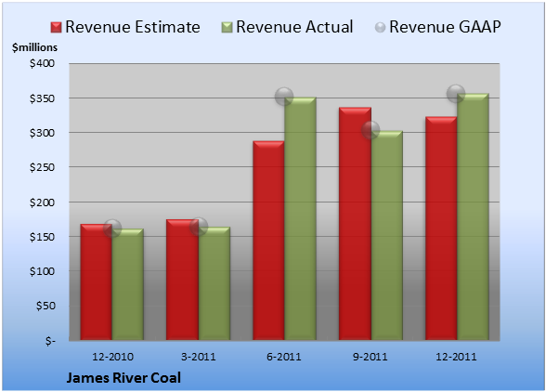Select the red estimate bar for 6-2011
This screenshot has width=546, height=392.
268,241
